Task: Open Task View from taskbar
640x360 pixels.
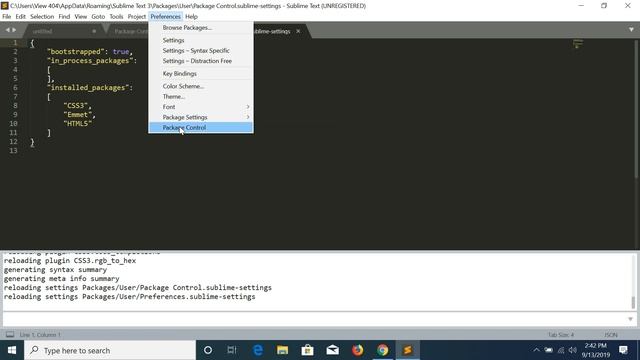Action: click(x=232, y=350)
